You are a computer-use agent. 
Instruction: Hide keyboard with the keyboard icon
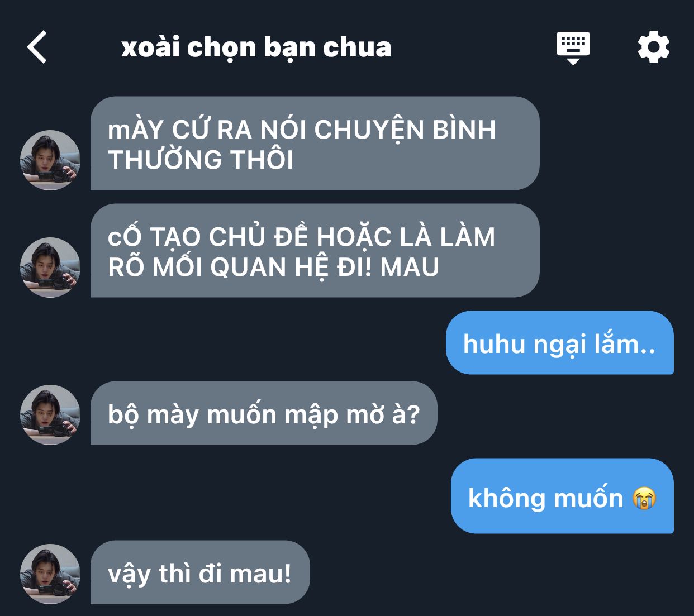[x=573, y=48]
